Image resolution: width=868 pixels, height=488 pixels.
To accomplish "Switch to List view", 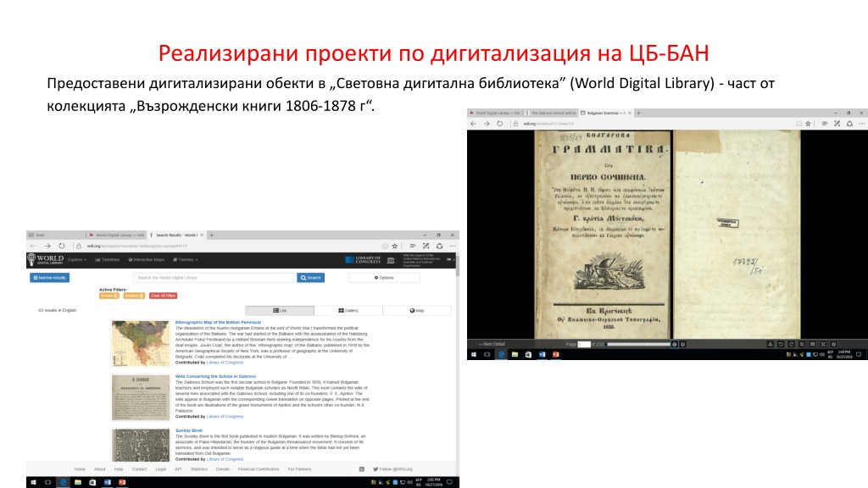I will click(x=280, y=310).
